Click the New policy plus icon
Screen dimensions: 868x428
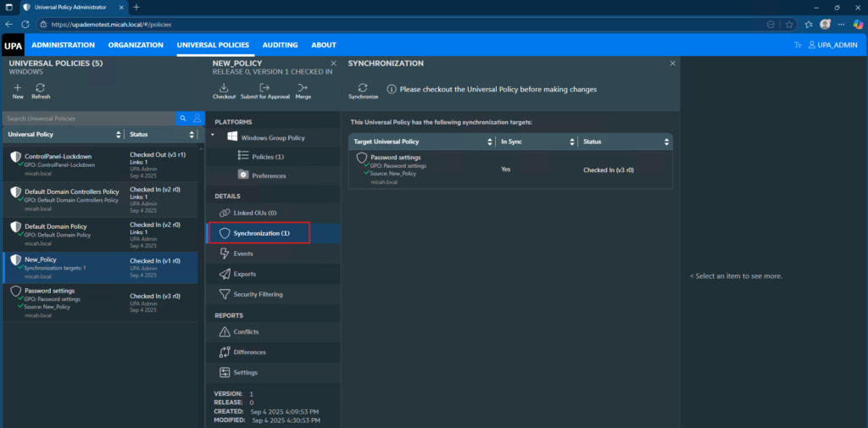[x=18, y=87]
